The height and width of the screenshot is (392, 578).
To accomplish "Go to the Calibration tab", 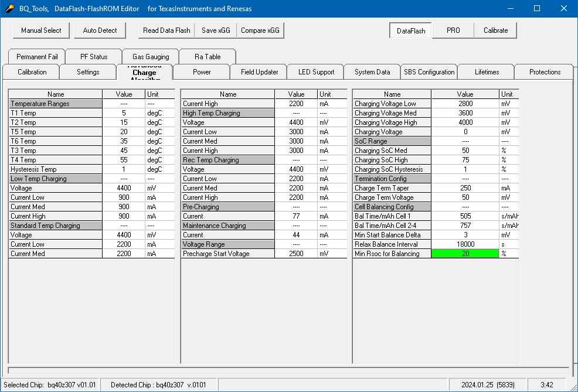I will (32, 72).
